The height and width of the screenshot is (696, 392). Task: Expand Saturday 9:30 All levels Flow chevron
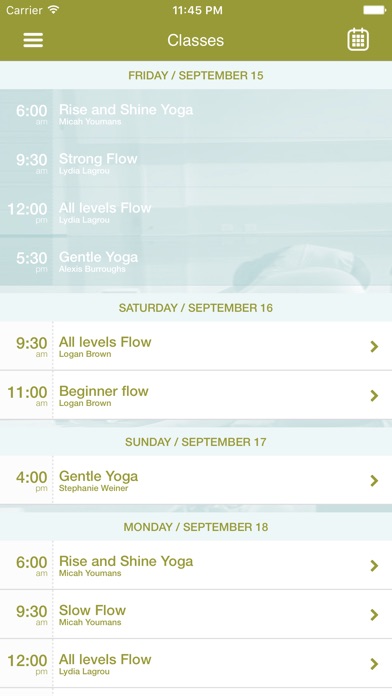tap(374, 346)
